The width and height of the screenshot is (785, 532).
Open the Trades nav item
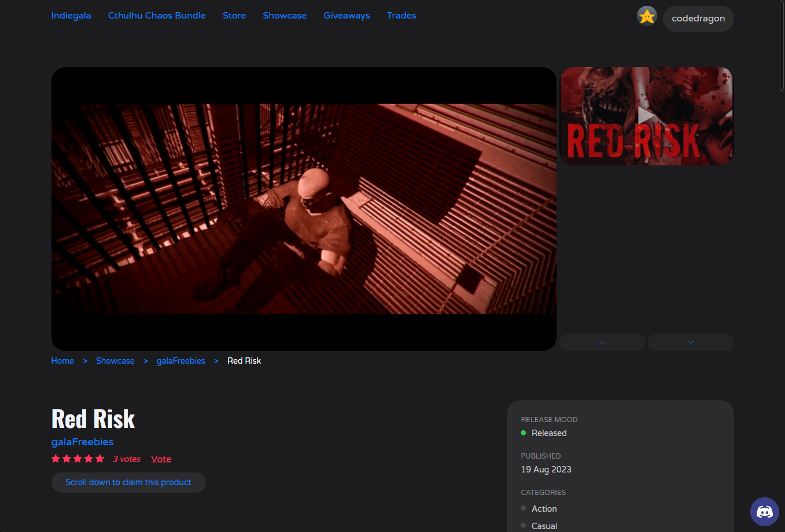pyautogui.click(x=401, y=16)
